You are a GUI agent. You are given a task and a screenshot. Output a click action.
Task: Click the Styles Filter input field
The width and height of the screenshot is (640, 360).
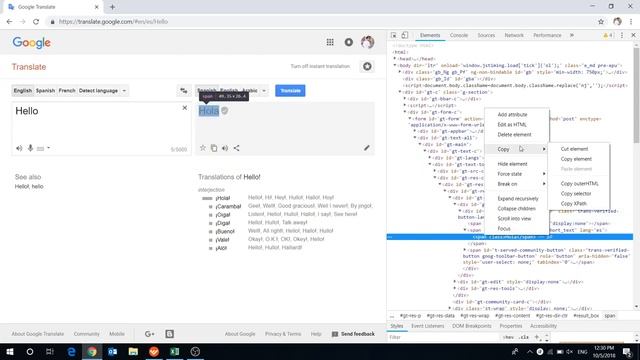click(x=443, y=338)
